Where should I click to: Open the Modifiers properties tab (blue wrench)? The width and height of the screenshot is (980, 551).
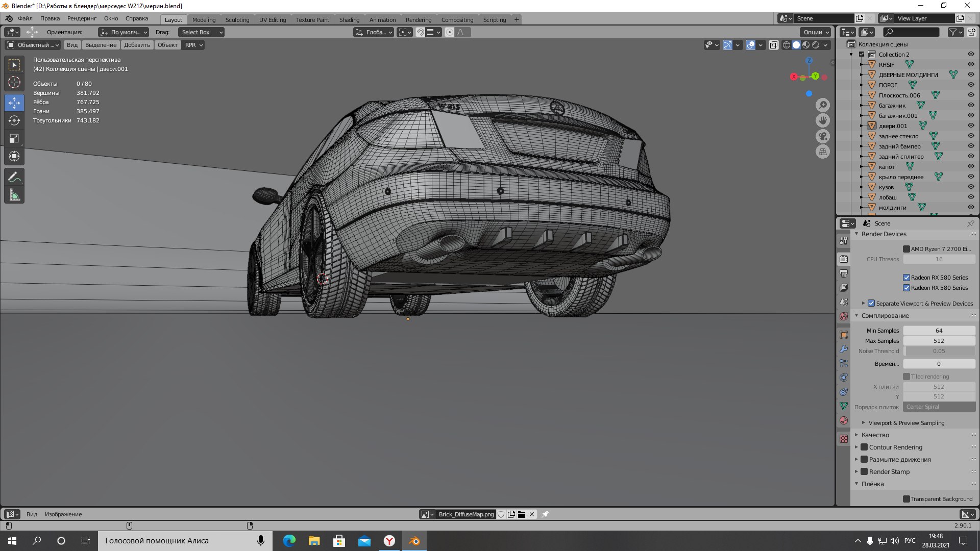(844, 349)
